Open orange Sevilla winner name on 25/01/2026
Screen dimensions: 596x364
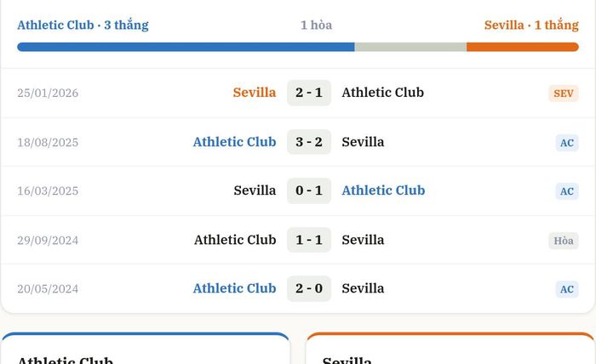point(255,93)
